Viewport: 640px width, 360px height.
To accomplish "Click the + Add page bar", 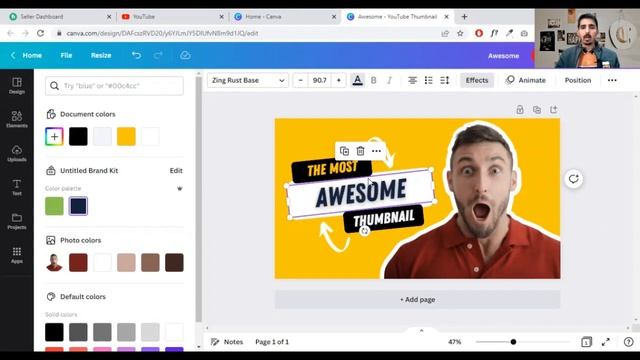I will (417, 300).
